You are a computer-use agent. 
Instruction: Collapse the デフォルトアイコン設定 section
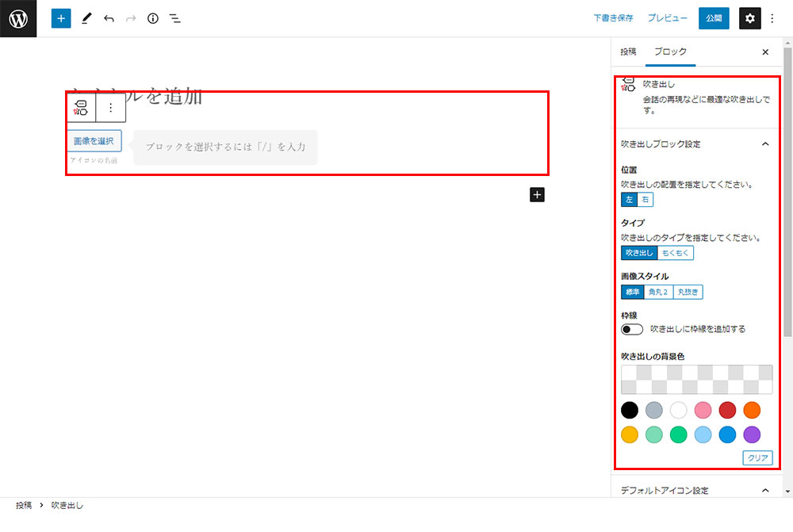[x=764, y=491]
